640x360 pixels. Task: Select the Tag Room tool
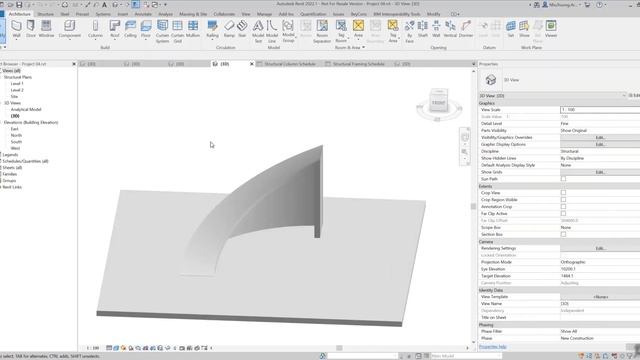pyautogui.click(x=341, y=31)
